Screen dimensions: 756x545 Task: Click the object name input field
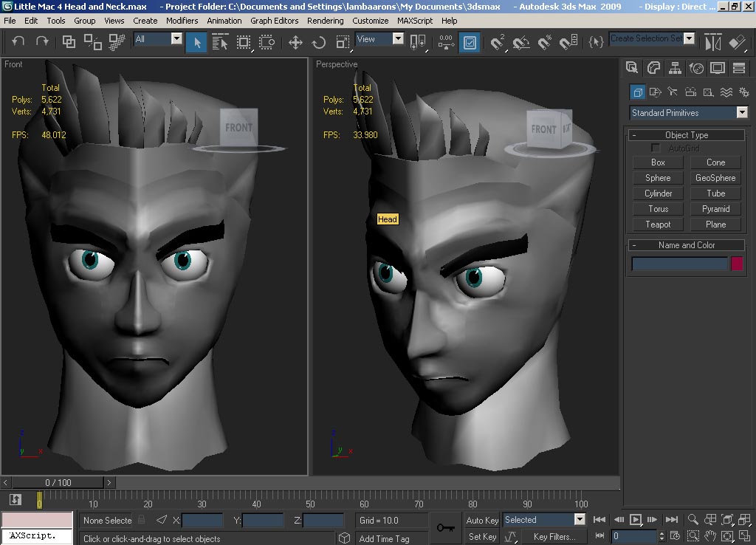(x=679, y=264)
